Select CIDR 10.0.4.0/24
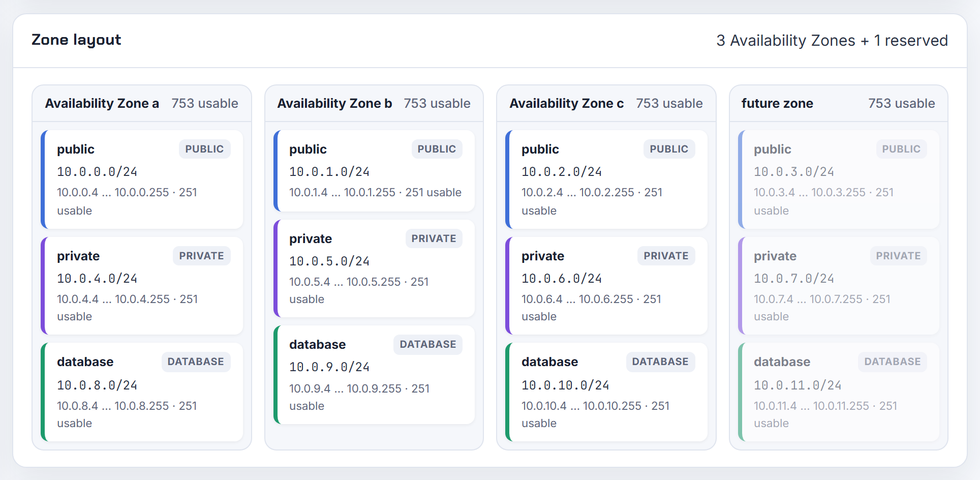 click(x=97, y=279)
